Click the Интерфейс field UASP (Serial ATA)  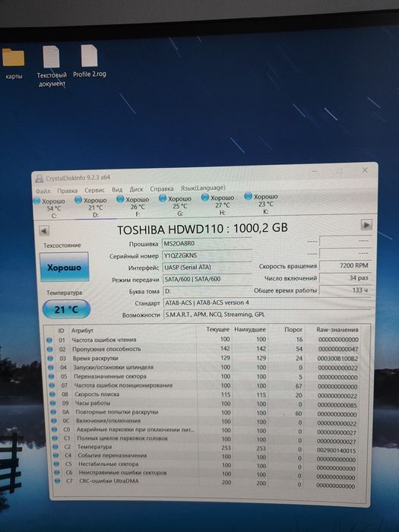coord(207,268)
